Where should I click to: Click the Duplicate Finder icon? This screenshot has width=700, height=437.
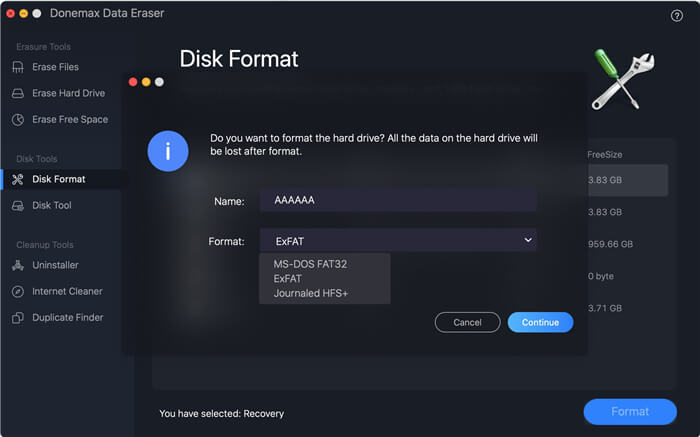[18, 318]
